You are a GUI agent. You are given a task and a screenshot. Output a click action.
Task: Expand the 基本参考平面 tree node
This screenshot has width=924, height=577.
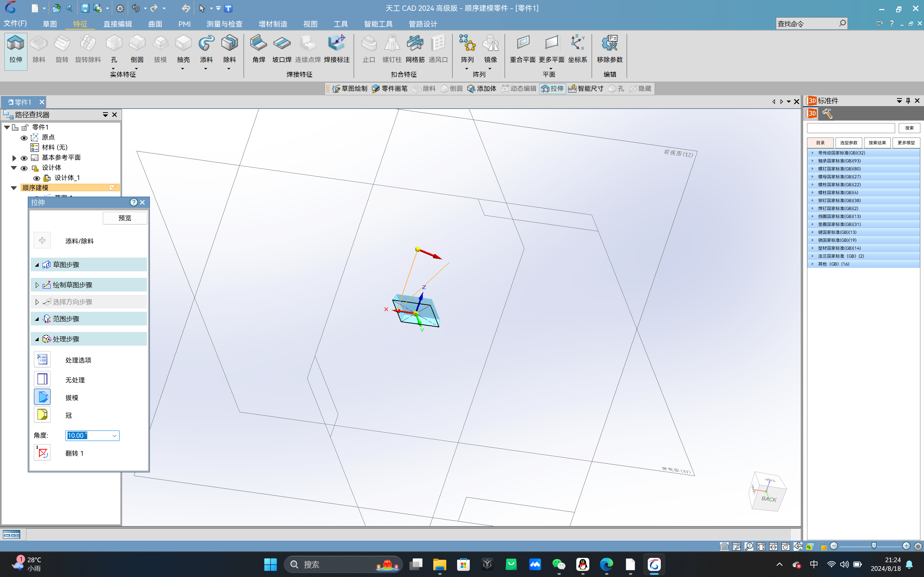coord(14,158)
